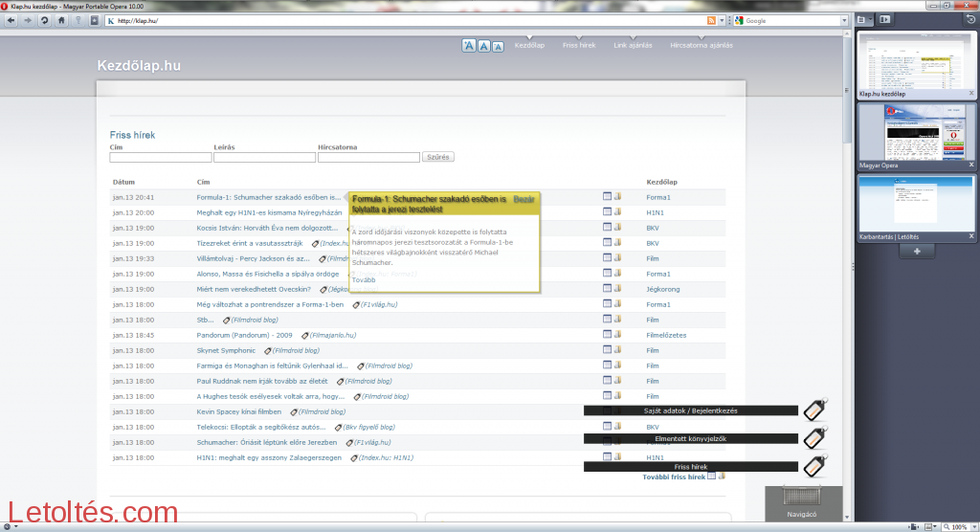Click the bookmark-page icon beside the address bar
Image resolution: width=980 pixels, height=532 pixels.
pos(95,21)
